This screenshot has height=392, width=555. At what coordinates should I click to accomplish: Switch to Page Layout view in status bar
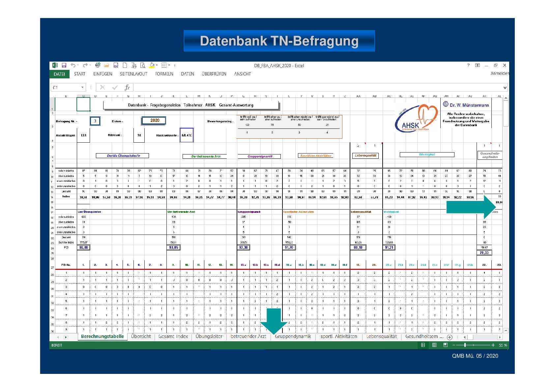434,345
